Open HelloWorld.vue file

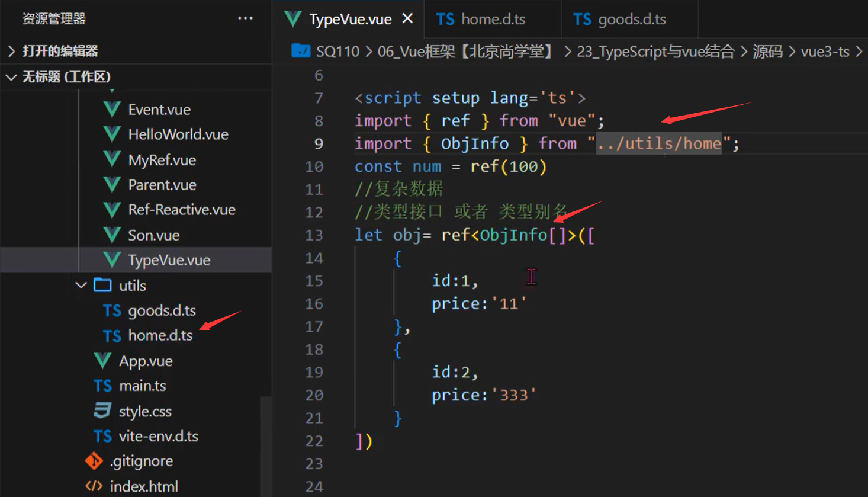pyautogui.click(x=178, y=134)
